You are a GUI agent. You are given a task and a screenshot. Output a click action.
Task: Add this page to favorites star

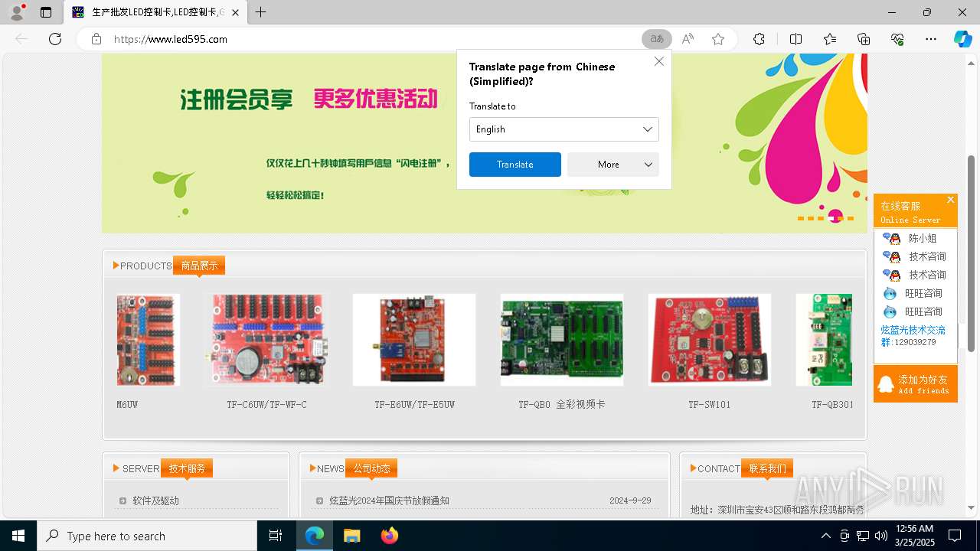718,39
